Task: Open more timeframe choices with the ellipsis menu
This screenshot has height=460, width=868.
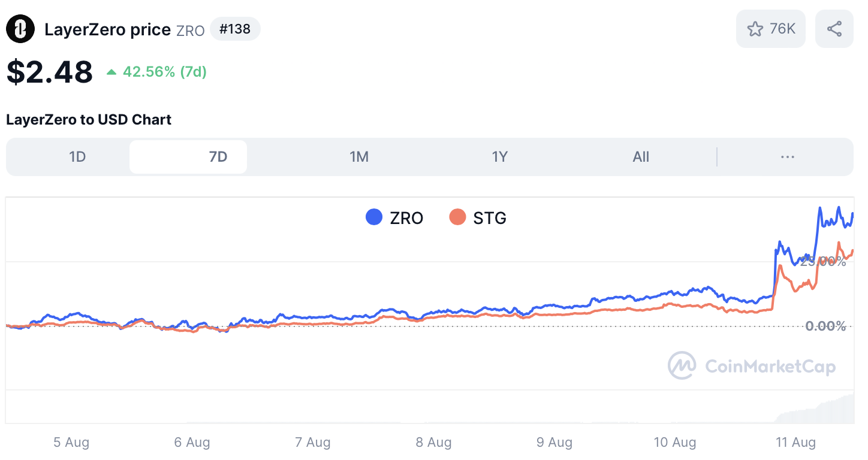Action: 787,156
